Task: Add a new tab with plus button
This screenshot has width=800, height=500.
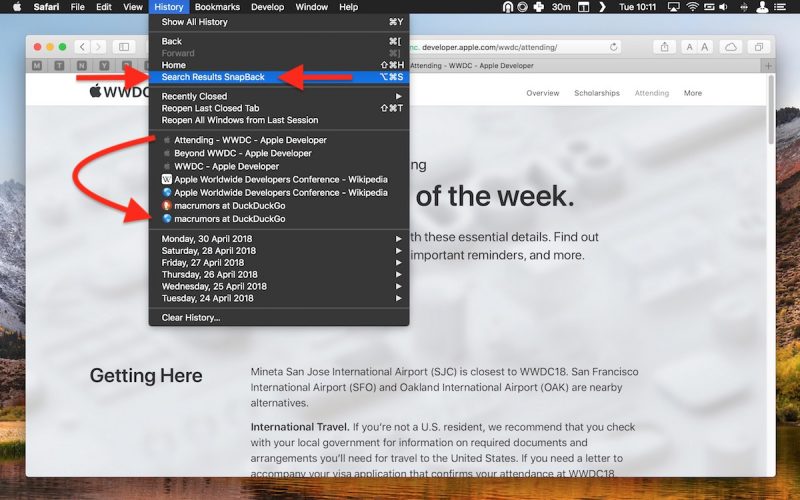Action: (768, 66)
